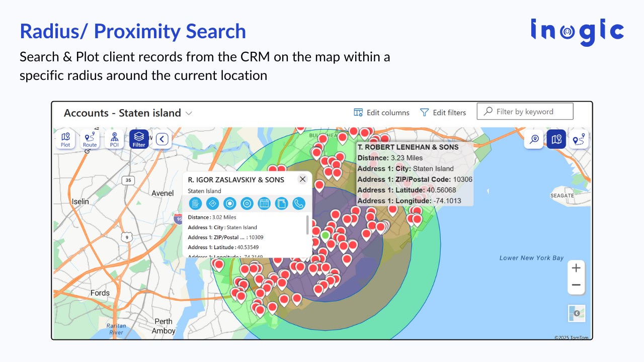Image resolution: width=644 pixels, height=362 pixels.
Task: Zoom out with the minus button
Action: pos(576,285)
